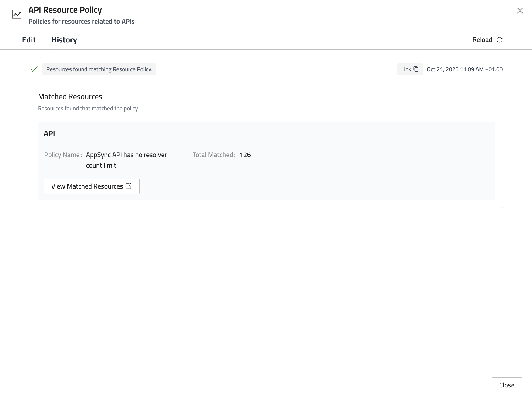Click the circular arrow refresh icon
532x399 pixels.
tap(500, 40)
